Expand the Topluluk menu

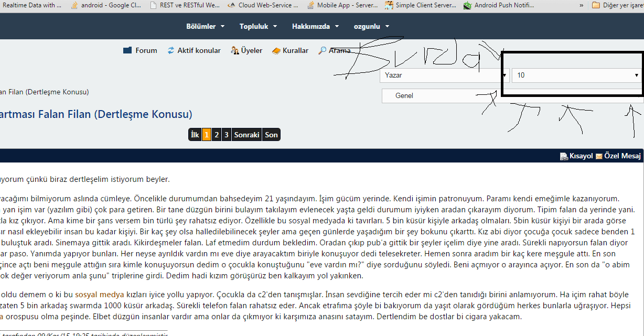(259, 26)
